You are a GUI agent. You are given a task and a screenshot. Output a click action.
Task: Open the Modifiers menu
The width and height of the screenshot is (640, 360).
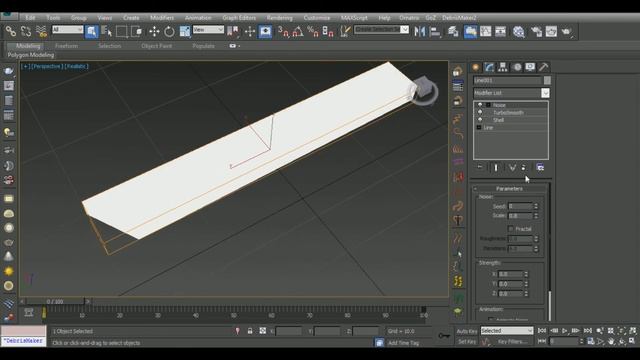[162, 18]
